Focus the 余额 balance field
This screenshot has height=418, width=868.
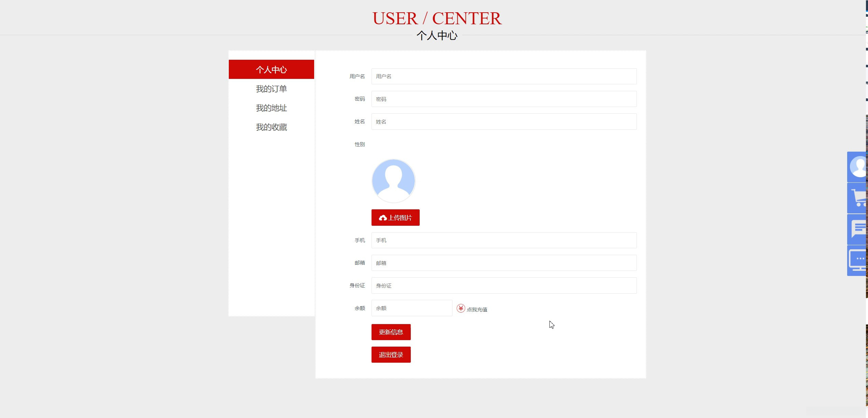coord(411,308)
